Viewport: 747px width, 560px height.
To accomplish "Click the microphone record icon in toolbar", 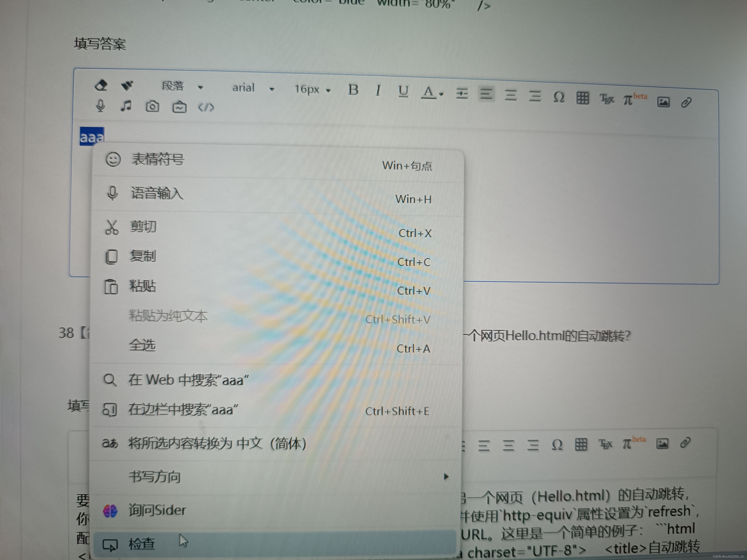I will tap(101, 106).
